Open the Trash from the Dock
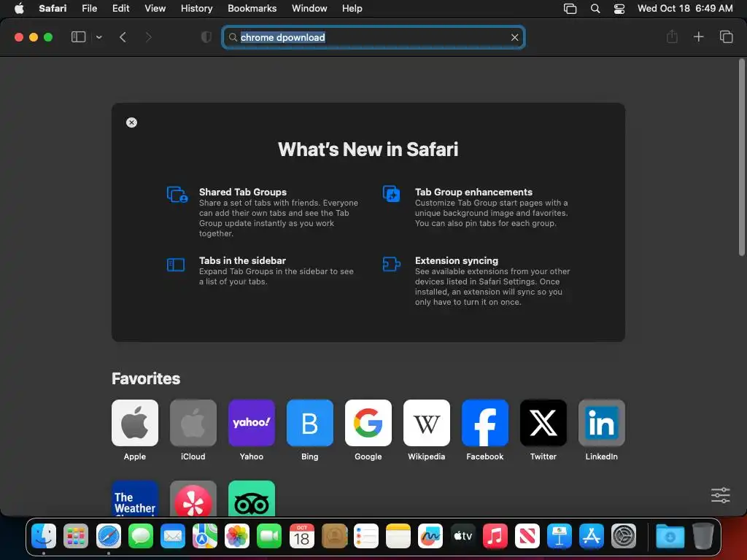The height and width of the screenshot is (560, 747). [x=703, y=536]
